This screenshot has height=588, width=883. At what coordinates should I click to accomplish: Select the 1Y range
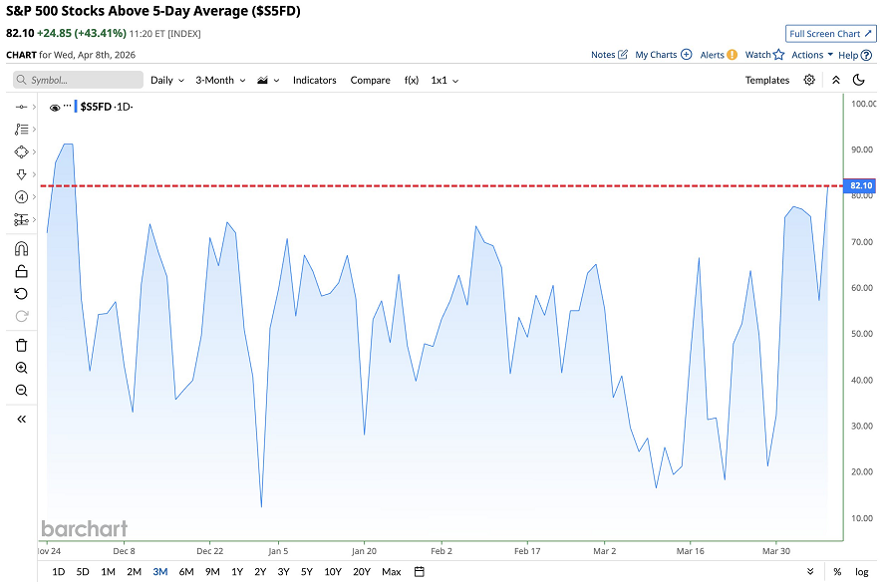(237, 572)
